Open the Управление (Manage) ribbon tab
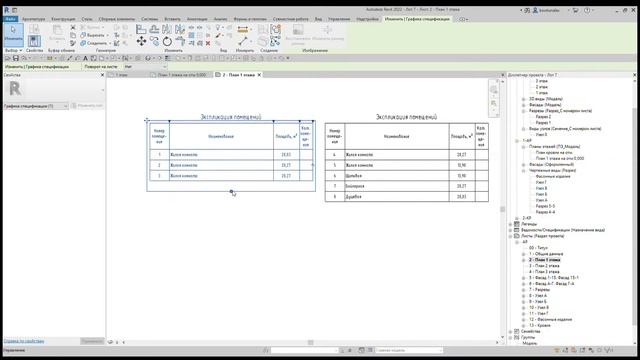This screenshot has height=360, width=640. click(339, 19)
